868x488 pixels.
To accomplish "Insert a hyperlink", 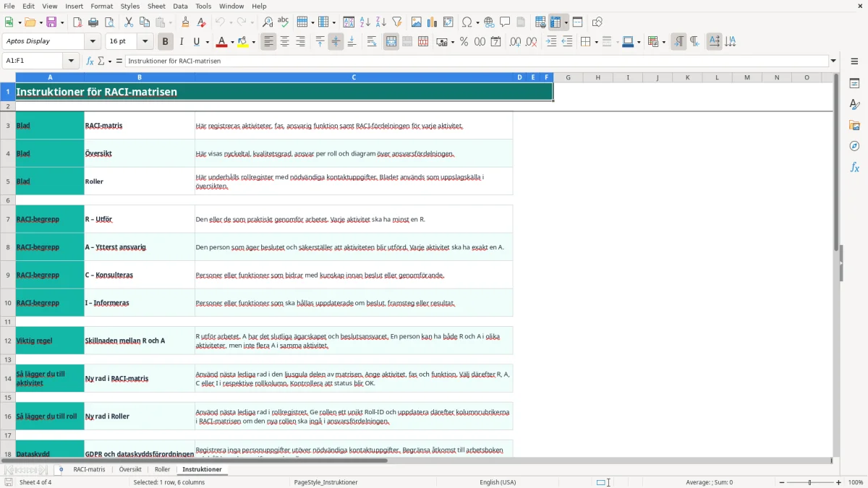I will pos(489,22).
